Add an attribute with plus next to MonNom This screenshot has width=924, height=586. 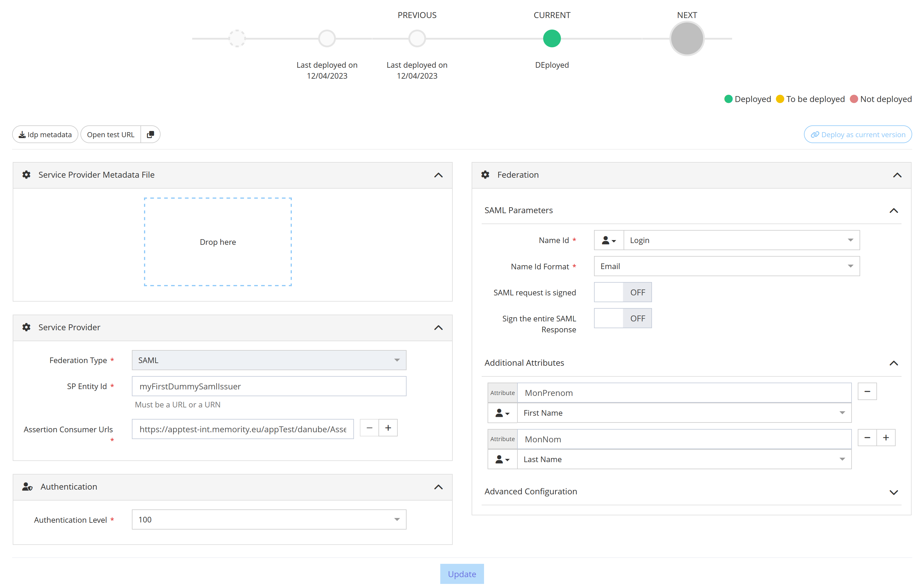click(886, 438)
